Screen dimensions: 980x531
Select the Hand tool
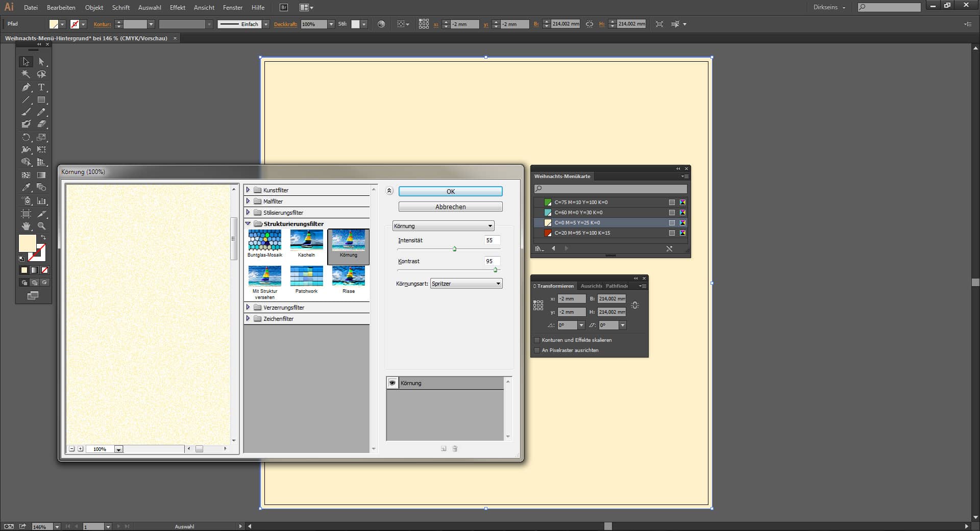tap(26, 226)
